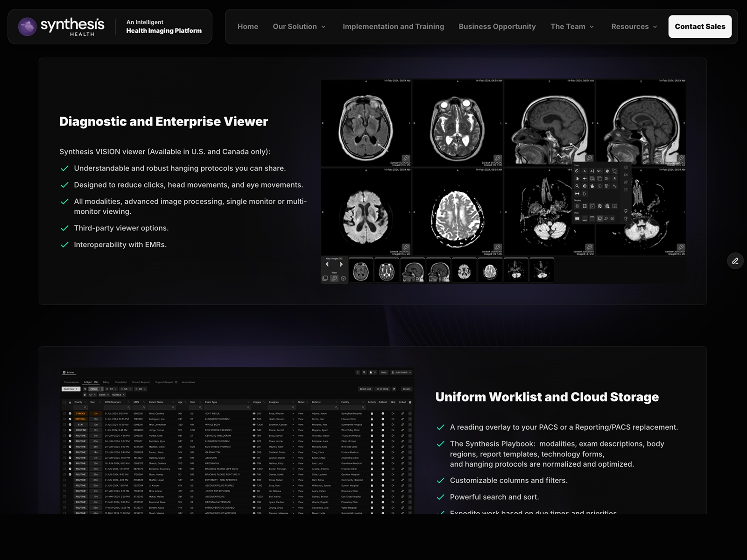This screenshot has height=560, width=747.
Task: Click the 'Understandable and robust hanging protocols' bullet
Action: pyautogui.click(x=180, y=168)
